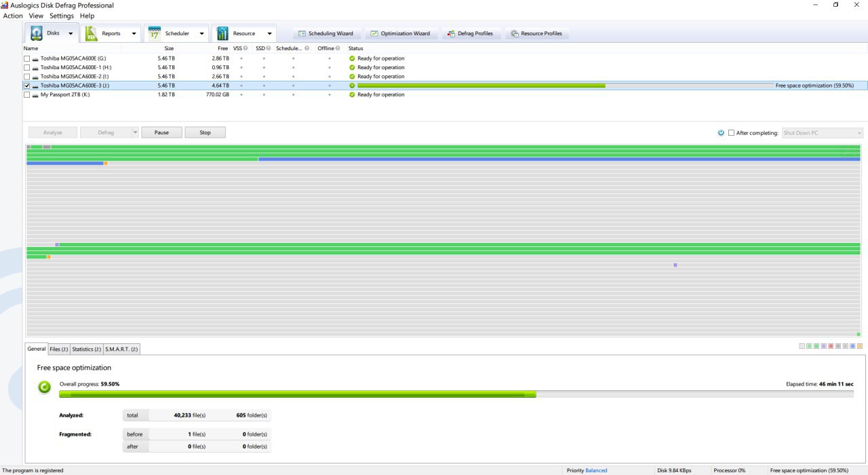Click the Stop button
Viewport: 868px width, 475px height.
[205, 132]
